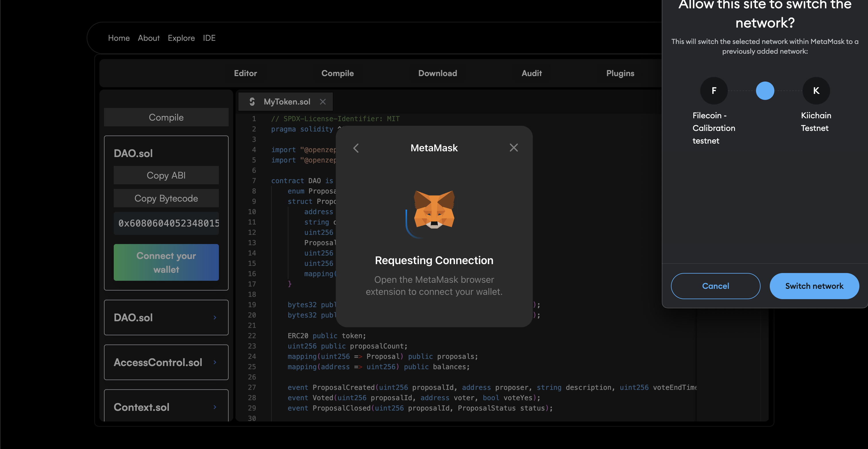The image size is (868, 449).
Task: Cancel the network switch request
Action: tap(715, 286)
